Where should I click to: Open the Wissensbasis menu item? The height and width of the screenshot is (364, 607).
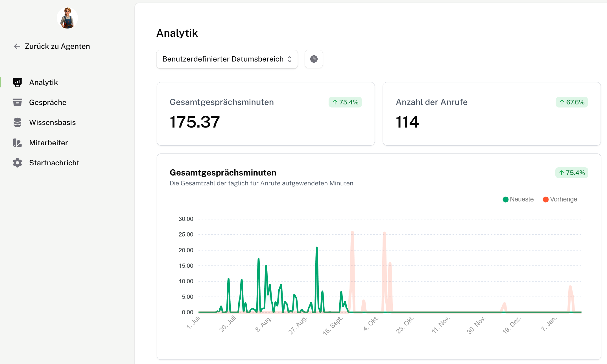pyautogui.click(x=52, y=122)
